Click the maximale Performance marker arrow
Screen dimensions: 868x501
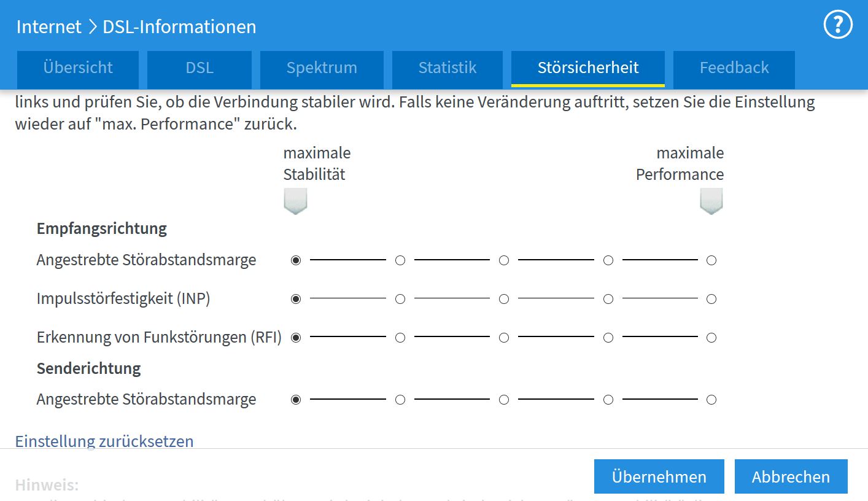pos(711,201)
